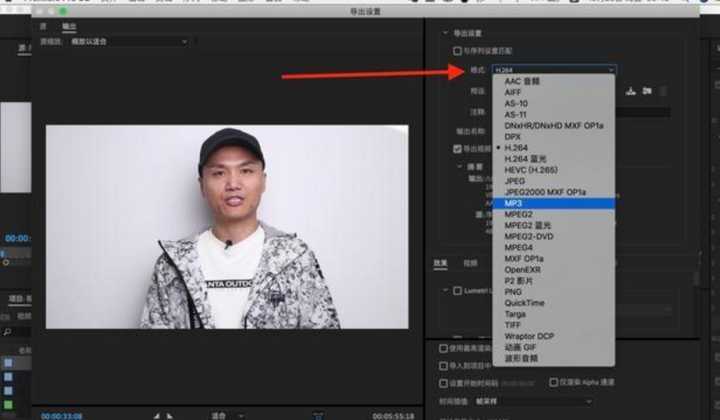Screen dimensions: 720x420
Task: Click save preset icon
Action: [x=630, y=91]
